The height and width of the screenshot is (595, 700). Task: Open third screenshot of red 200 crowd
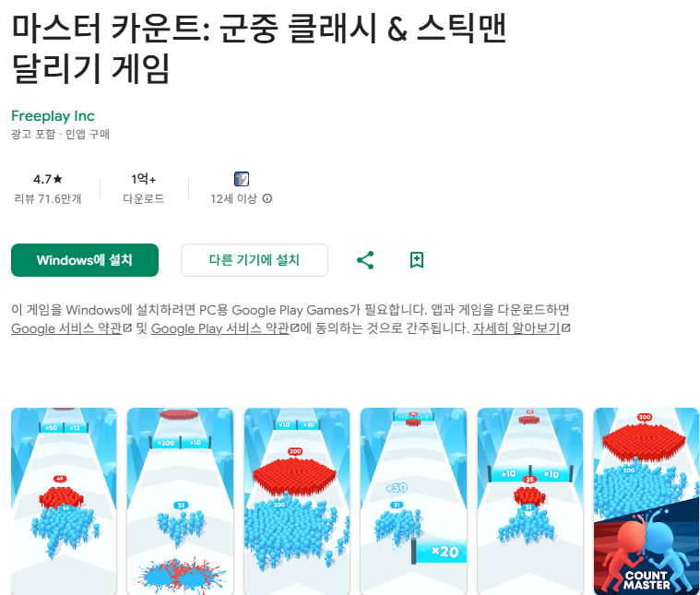297,501
